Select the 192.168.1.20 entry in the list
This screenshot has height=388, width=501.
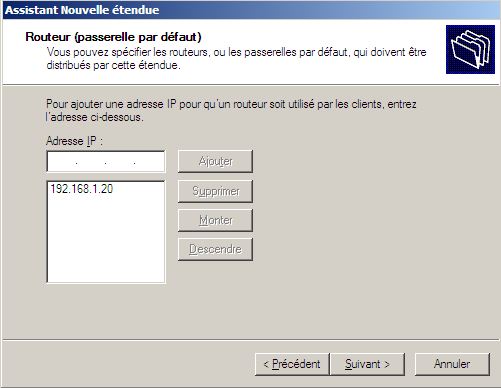[x=82, y=189]
